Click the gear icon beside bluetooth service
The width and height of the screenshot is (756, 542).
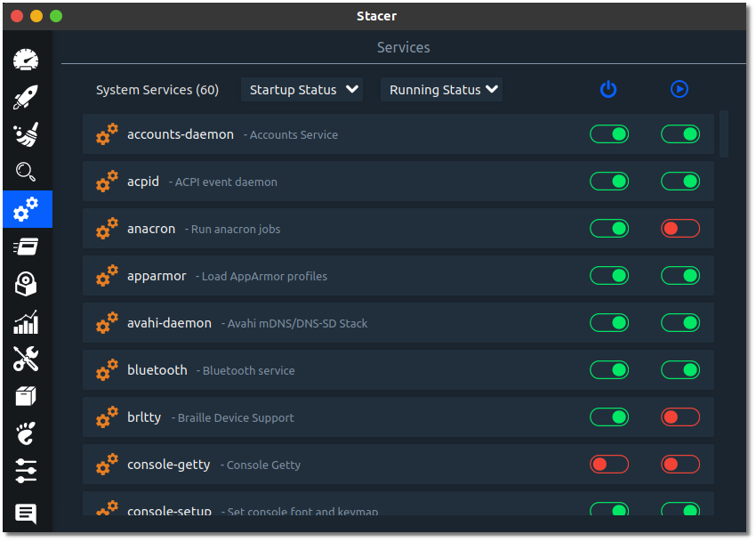pos(107,370)
